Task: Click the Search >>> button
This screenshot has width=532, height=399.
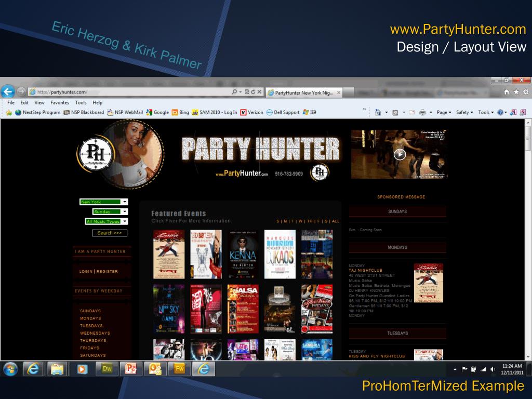Action: click(110, 233)
